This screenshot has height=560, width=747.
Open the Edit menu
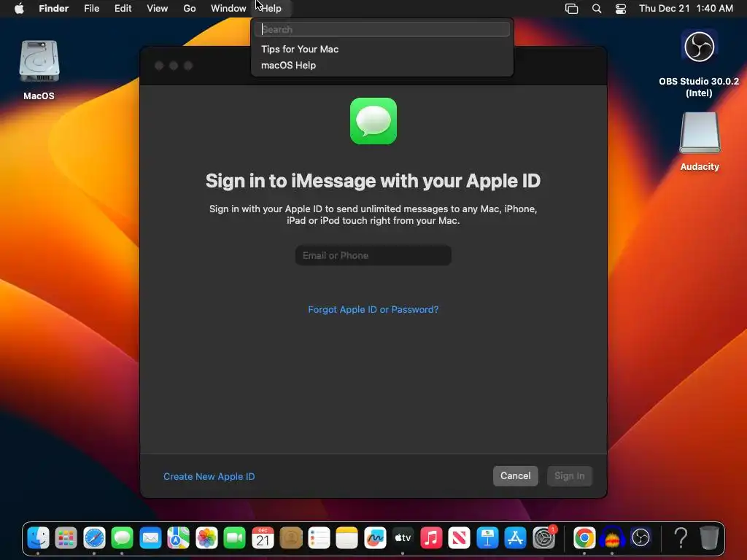coord(123,9)
